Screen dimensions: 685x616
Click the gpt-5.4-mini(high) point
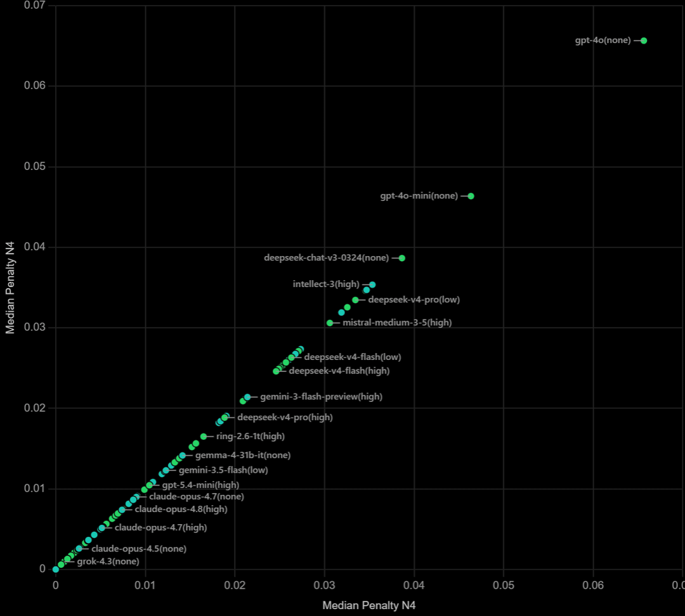[150, 485]
